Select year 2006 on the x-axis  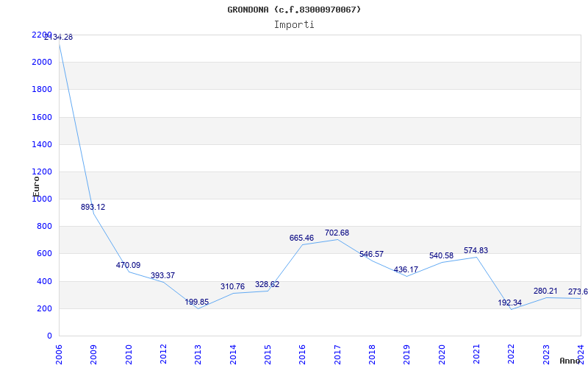(x=59, y=354)
